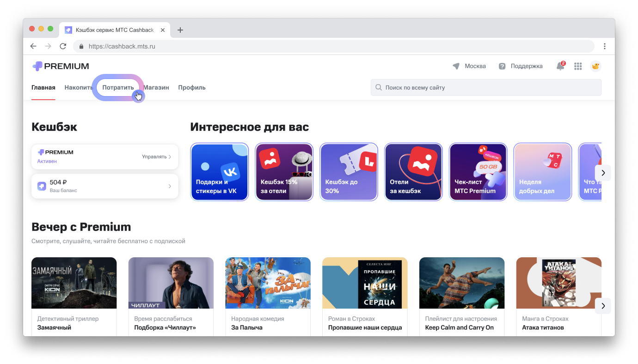Image resolution: width=638 pixels, height=364 pixels.
Task: Open the user avatar profile menu
Action: point(595,66)
